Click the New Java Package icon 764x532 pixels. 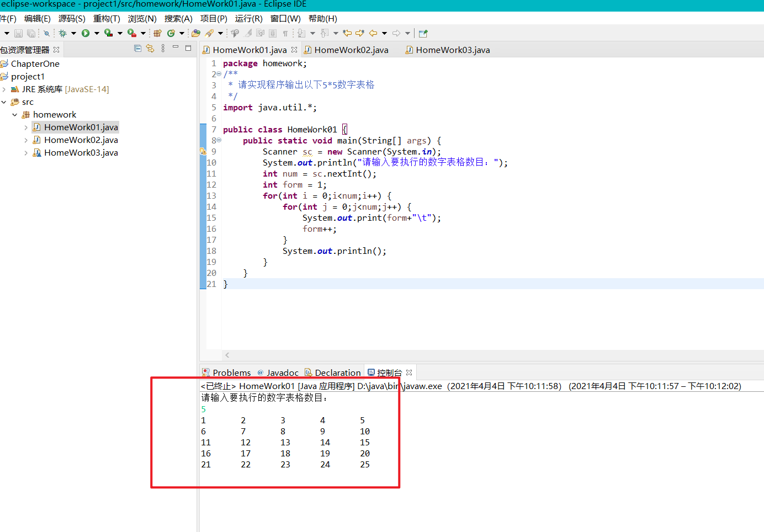click(x=157, y=33)
